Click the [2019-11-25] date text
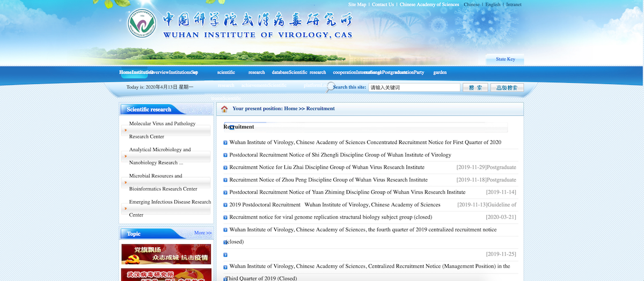This screenshot has width=644, height=281. [x=501, y=254]
